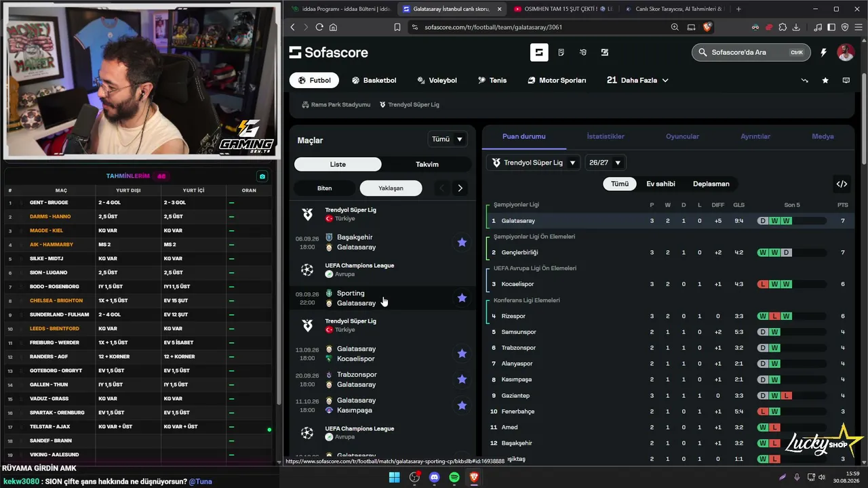Viewport: 868px width, 488px height.
Task: Open the user profile avatar
Action: [x=846, y=52]
